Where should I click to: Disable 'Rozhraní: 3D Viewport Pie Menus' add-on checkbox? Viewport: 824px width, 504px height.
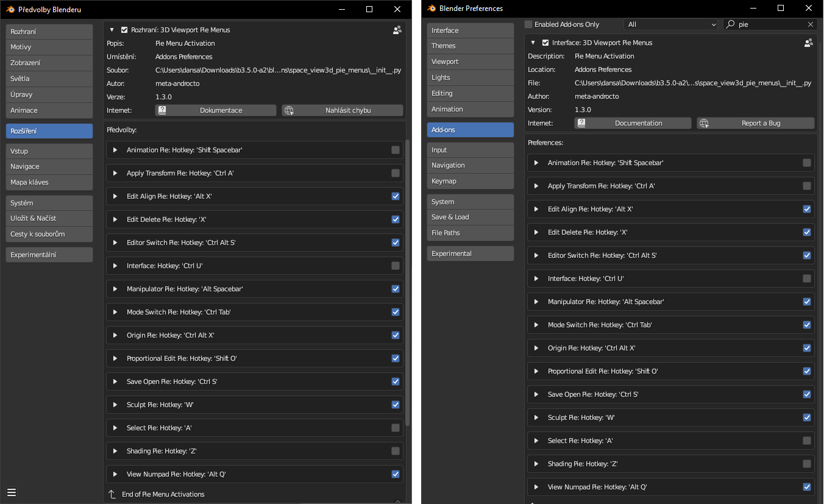(124, 30)
